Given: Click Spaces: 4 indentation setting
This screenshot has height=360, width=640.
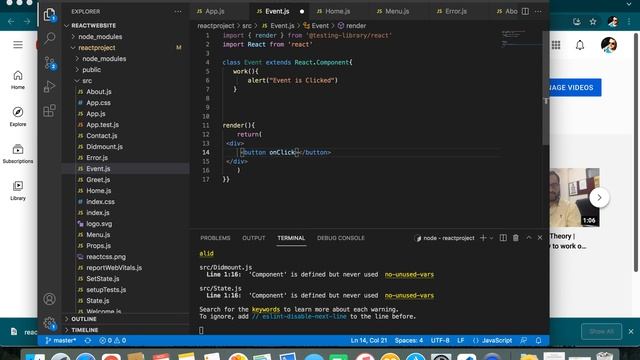Looking at the screenshot, I should (409, 340).
